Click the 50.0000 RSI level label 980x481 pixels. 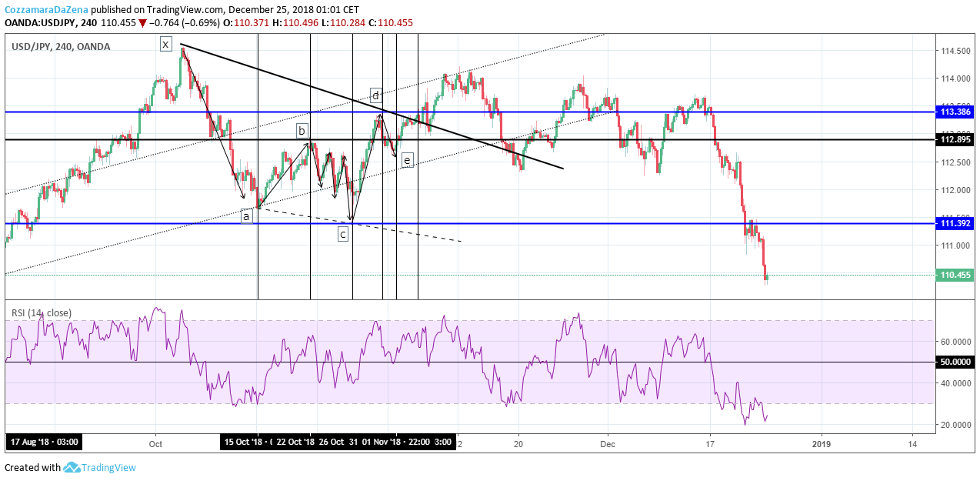pyautogui.click(x=955, y=362)
